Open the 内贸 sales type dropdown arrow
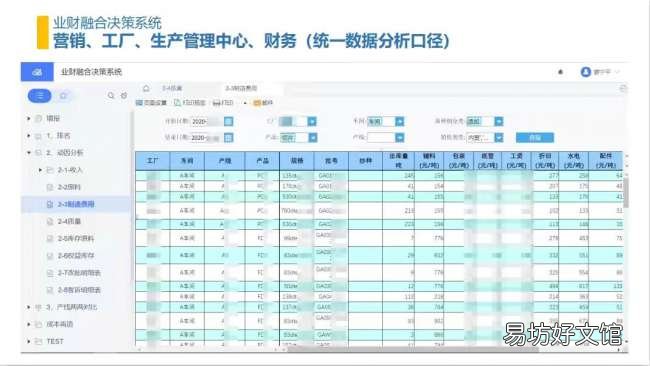650x366 pixels. pyautogui.click(x=499, y=138)
